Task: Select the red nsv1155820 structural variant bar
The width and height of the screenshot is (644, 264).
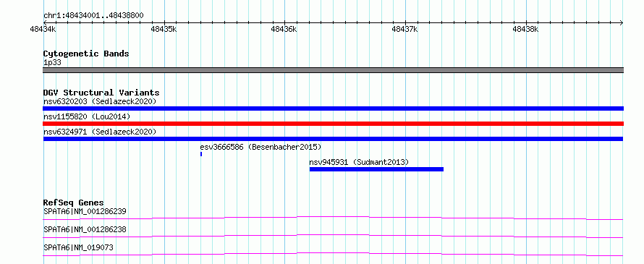Action: (333, 124)
